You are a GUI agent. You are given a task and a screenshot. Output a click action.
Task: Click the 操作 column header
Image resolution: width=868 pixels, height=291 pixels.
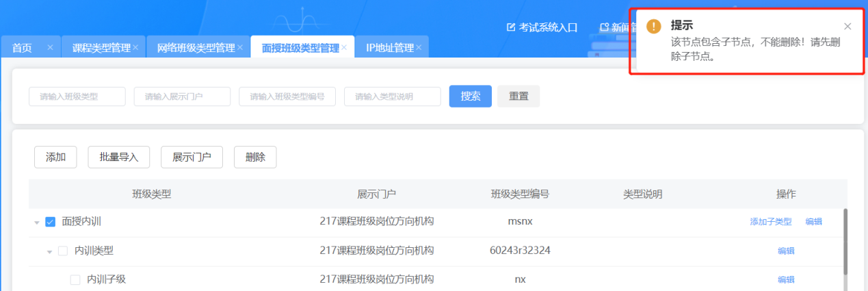tap(786, 194)
